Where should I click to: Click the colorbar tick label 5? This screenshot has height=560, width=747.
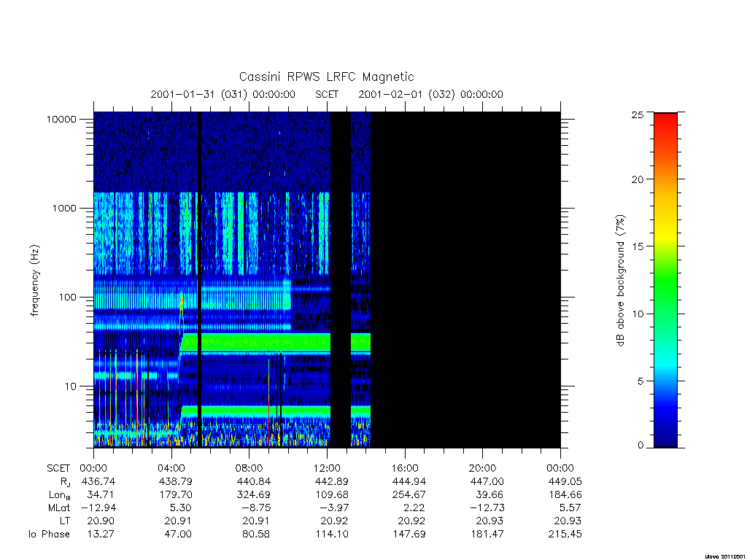pyautogui.click(x=640, y=381)
